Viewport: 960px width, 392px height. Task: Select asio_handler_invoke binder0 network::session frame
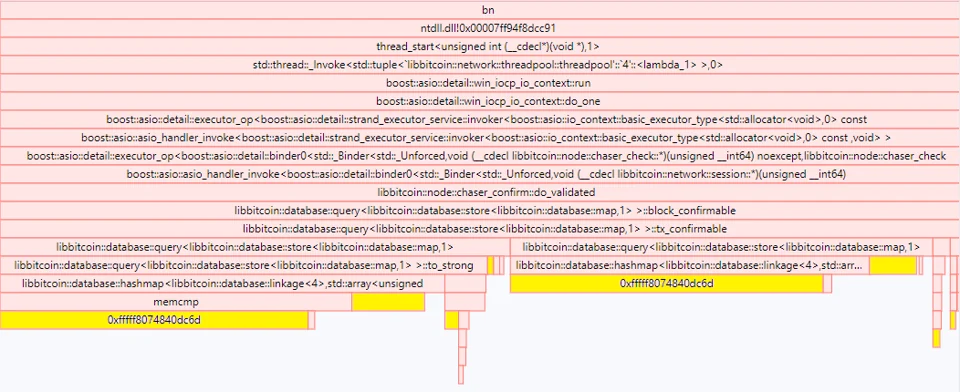coord(480,175)
